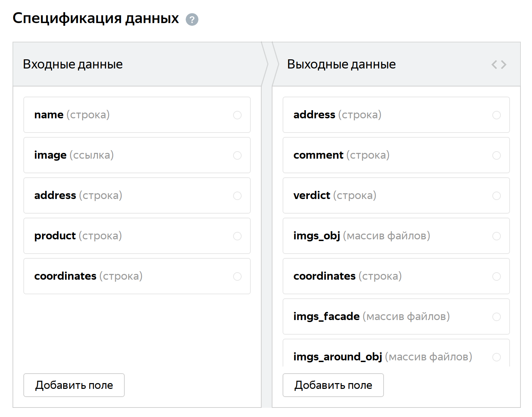Toggle the circle on input product field
This screenshot has width=532, height=417.
237,236
